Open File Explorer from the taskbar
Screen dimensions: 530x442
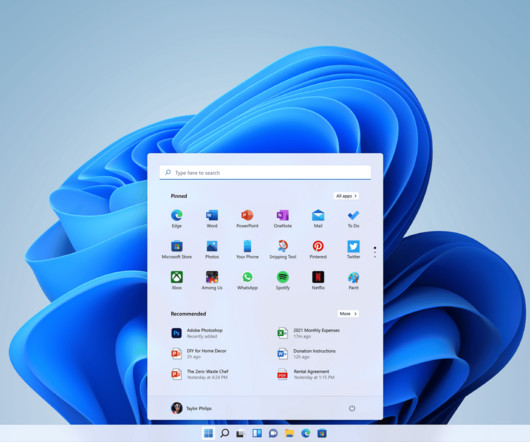tap(289, 433)
